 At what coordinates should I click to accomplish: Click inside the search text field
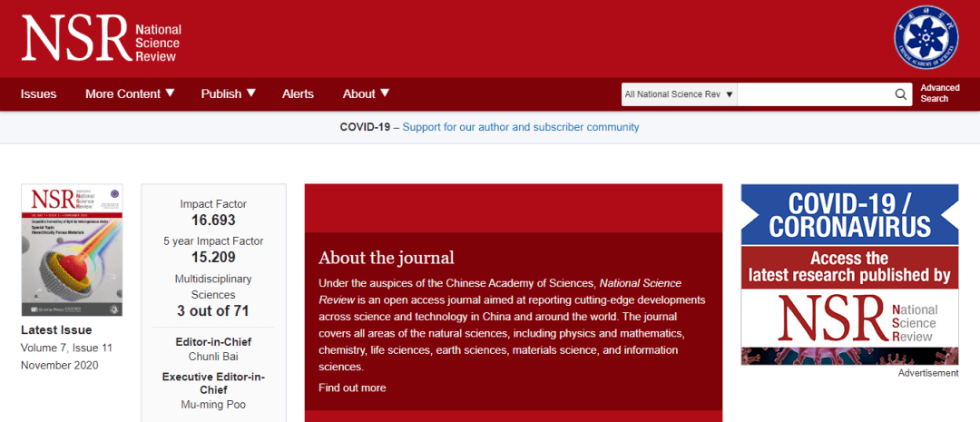pyautogui.click(x=812, y=94)
